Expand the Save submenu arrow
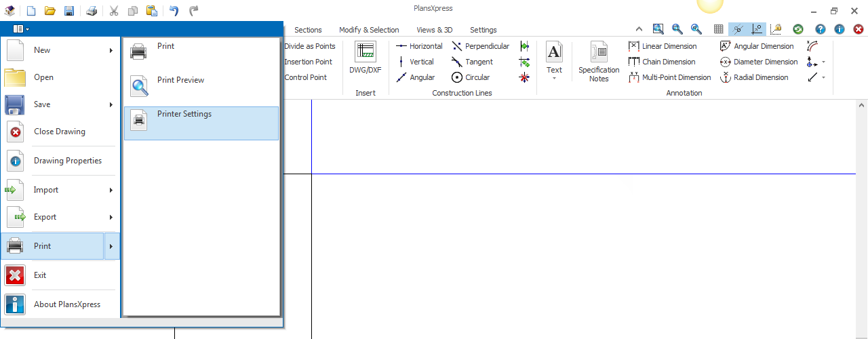This screenshot has width=868, height=339. point(111,104)
